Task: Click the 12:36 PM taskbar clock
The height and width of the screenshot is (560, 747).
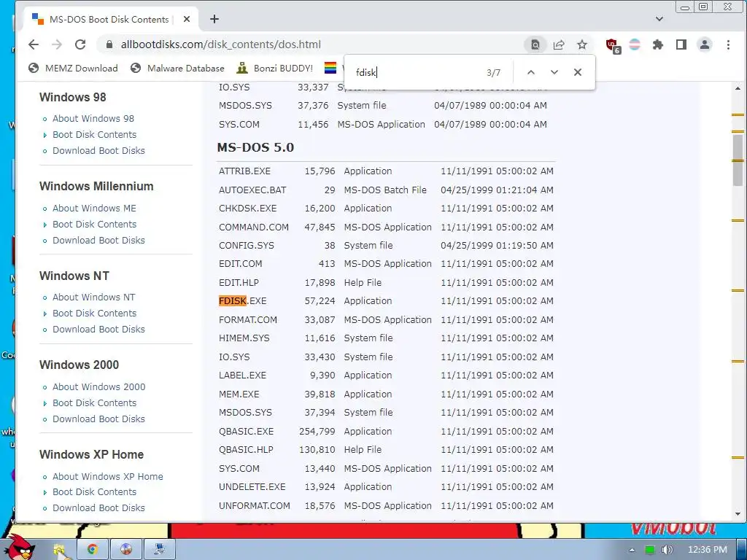Action: coord(708,550)
